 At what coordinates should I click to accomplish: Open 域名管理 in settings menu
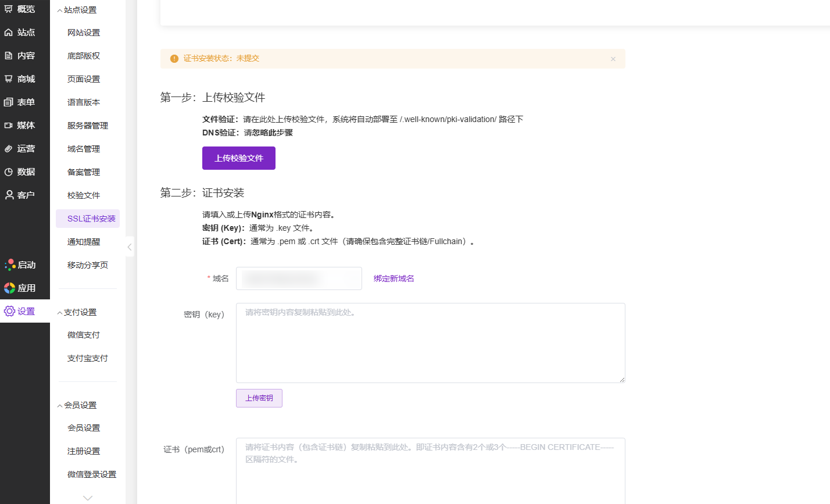(84, 149)
